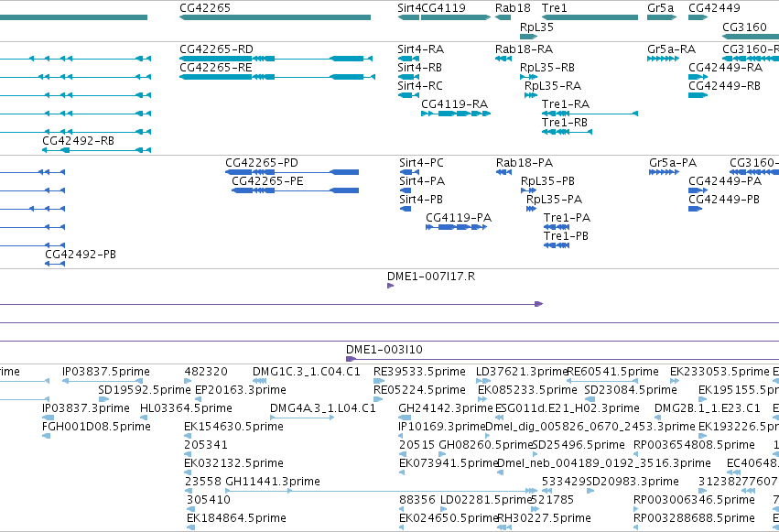Select EST EK184864.5prime
This screenshot has width=779, height=532.
[190, 528]
